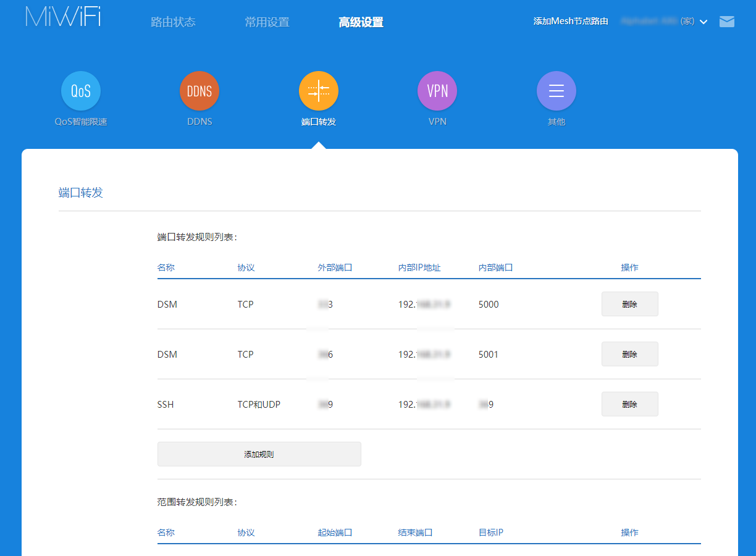This screenshot has width=756, height=556.
Task: Click the 协议 column header in port rules
Action: (x=246, y=267)
